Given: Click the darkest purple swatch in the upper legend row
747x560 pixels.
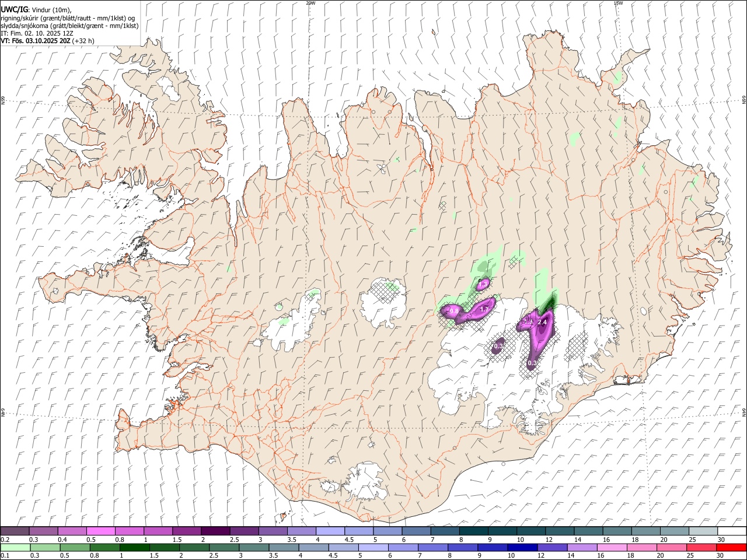Looking at the screenshot, I should 215,531.
